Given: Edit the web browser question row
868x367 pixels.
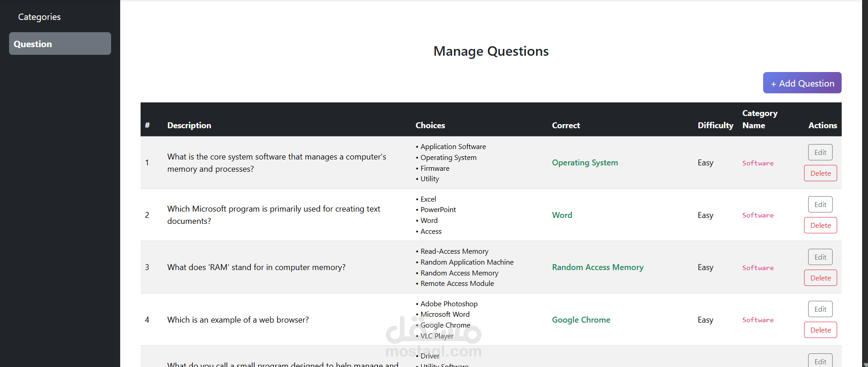Looking at the screenshot, I should pyautogui.click(x=820, y=309).
